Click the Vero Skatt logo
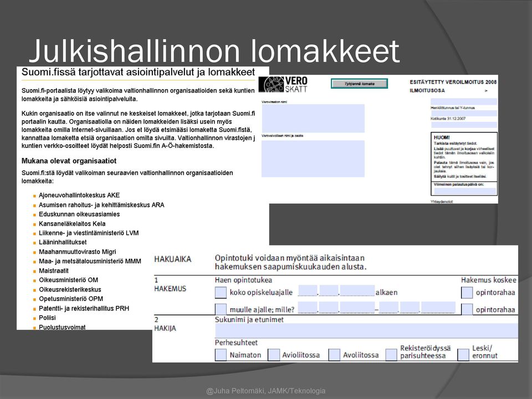 pyautogui.click(x=284, y=84)
